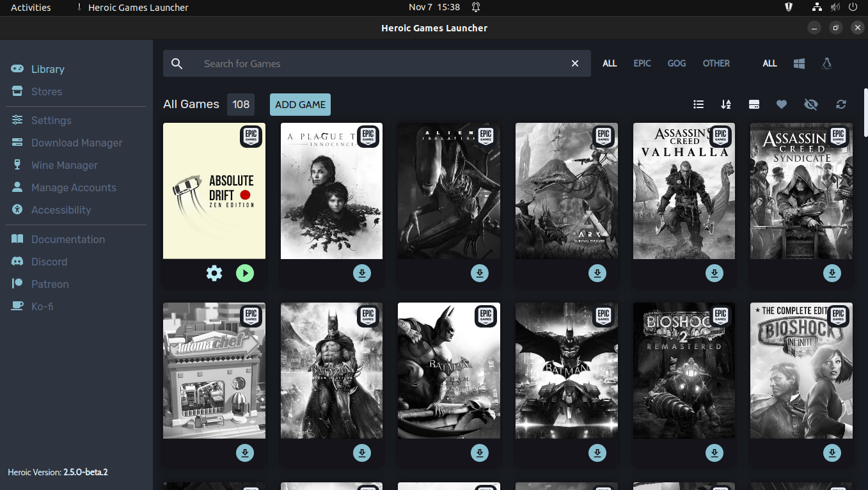Filter library by Windows platform

click(x=798, y=63)
